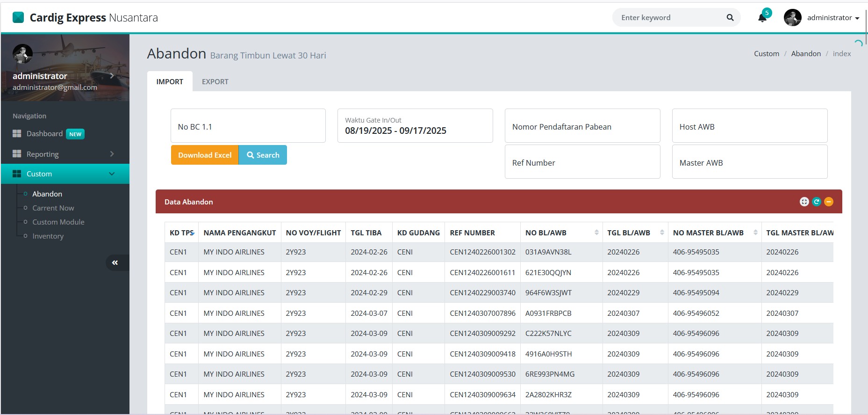Collapse sidebar with double-chevron button
868x415 pixels.
115,262
